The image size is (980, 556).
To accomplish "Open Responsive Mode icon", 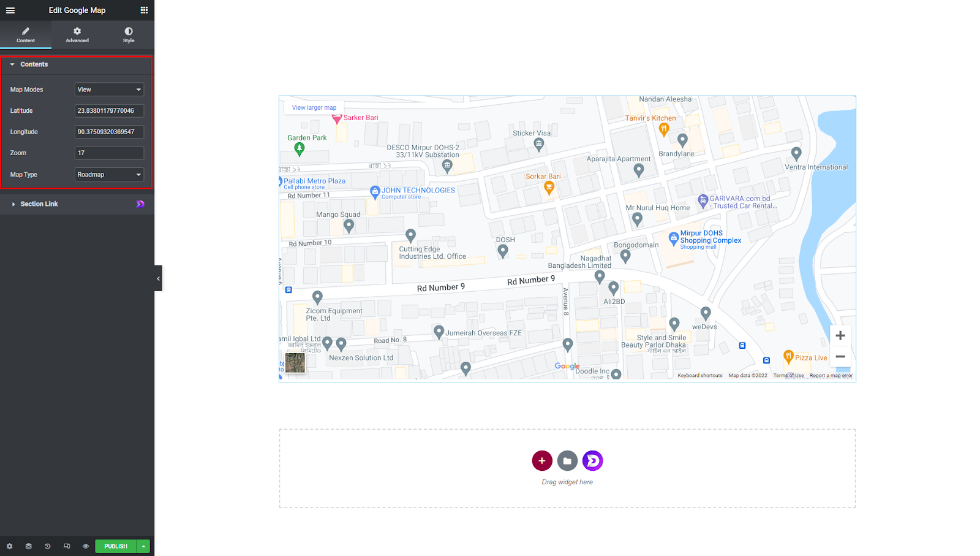I will click(67, 546).
